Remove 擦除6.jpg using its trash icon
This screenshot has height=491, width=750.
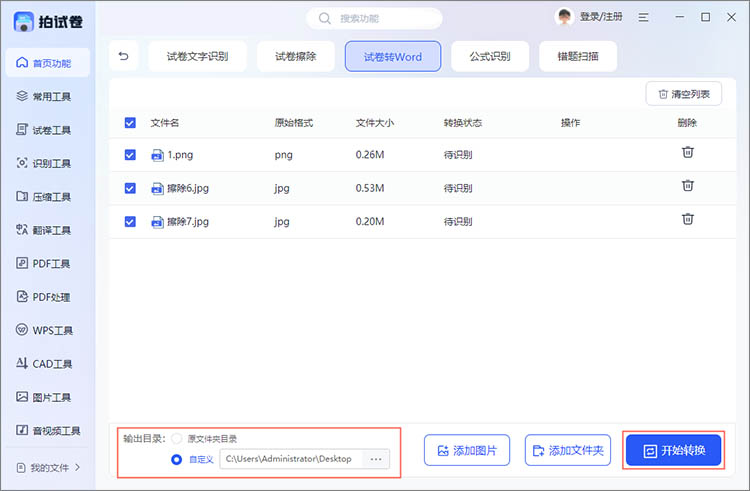(x=687, y=186)
